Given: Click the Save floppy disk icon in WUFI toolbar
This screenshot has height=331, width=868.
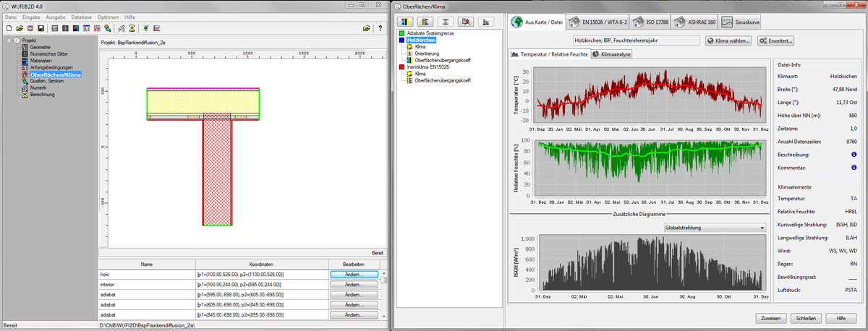Looking at the screenshot, I should 41,28.
